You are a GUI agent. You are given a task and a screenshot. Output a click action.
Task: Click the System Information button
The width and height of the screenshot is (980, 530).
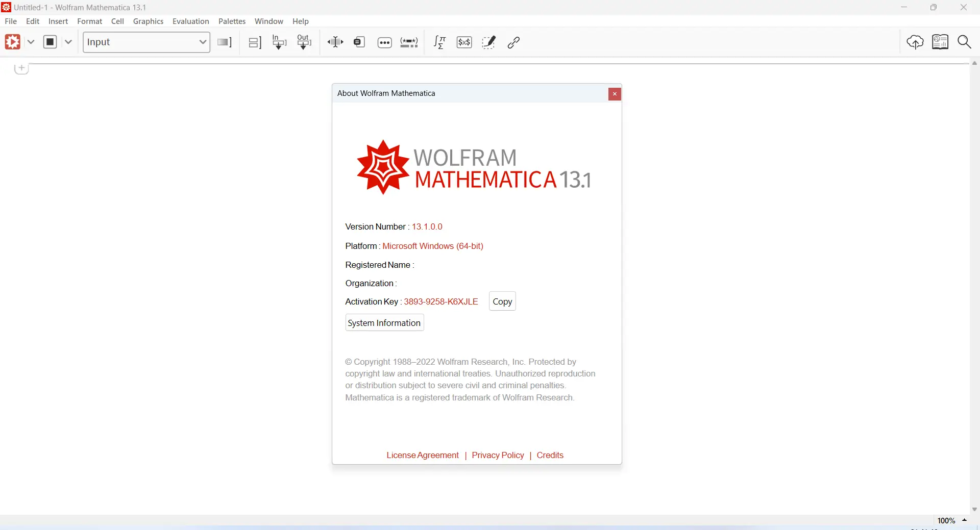(384, 323)
